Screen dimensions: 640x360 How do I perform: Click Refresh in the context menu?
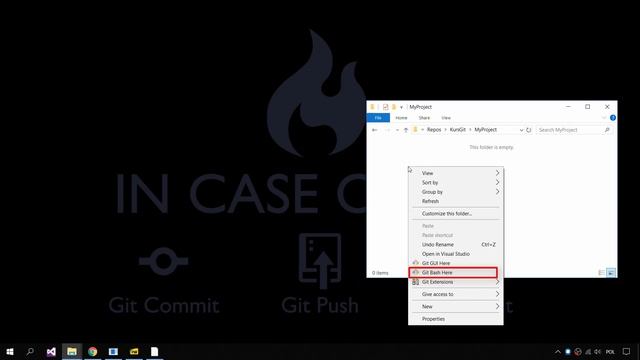(456, 201)
